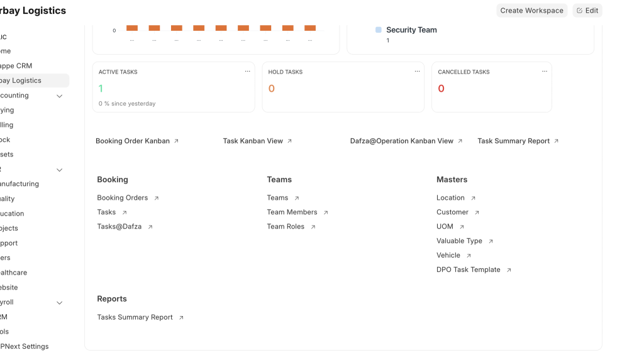Screen dimensions: 644x355
Task: Open Tasks@Dafza link
Action: pos(119,227)
